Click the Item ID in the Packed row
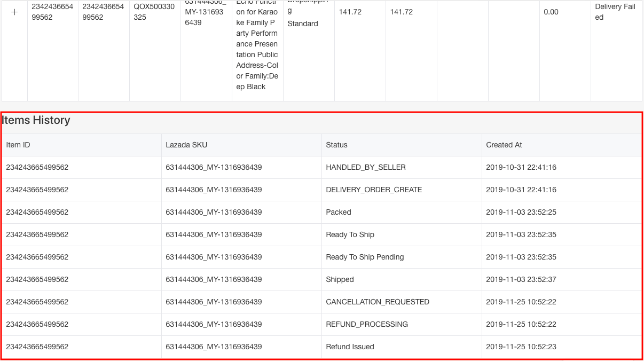 point(37,212)
